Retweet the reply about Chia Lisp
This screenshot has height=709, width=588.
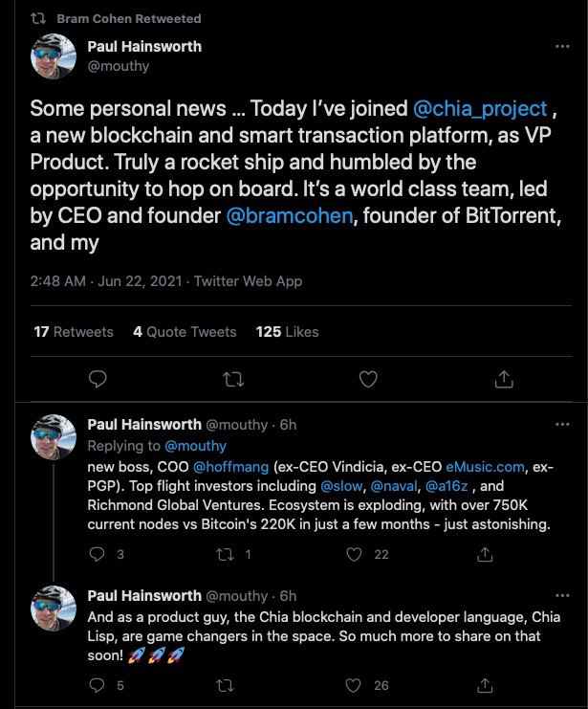pyautogui.click(x=225, y=685)
